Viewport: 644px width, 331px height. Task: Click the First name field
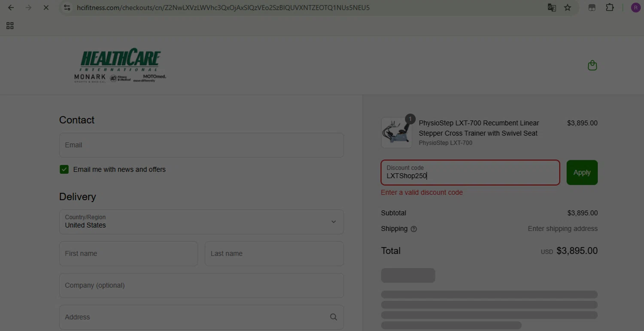[128, 254]
